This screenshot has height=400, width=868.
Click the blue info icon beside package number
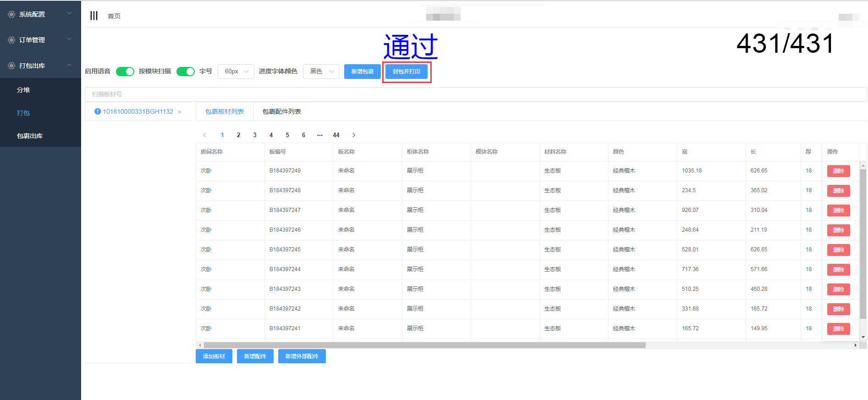(97, 111)
